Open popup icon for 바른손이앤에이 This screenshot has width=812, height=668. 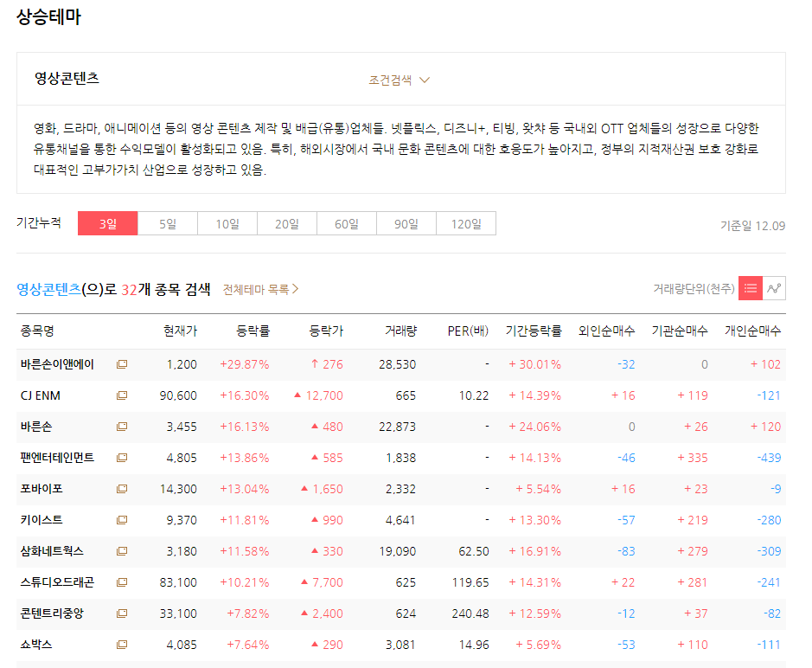(x=122, y=364)
